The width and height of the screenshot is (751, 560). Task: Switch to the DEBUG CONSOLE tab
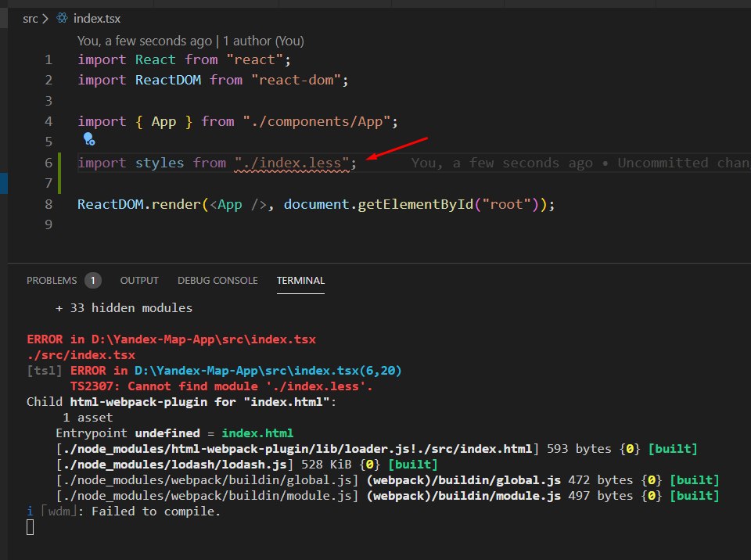point(217,280)
